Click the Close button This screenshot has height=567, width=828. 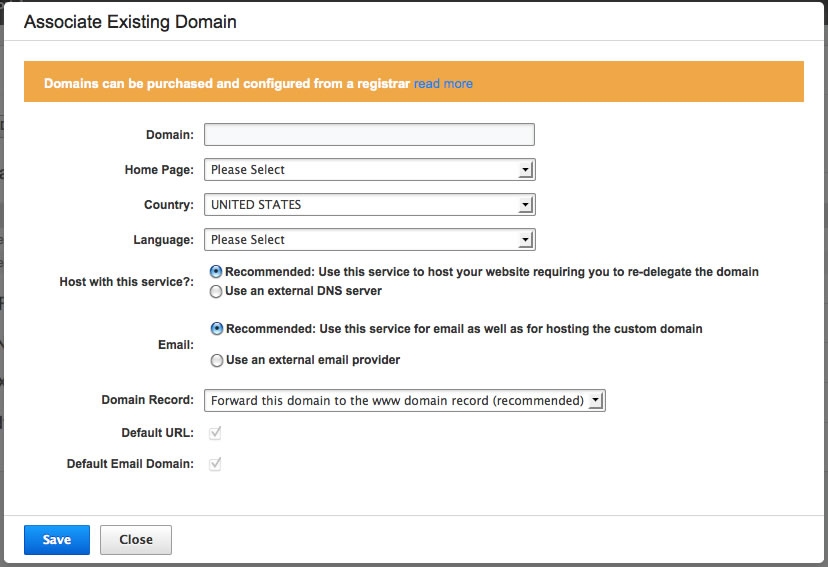(136, 540)
